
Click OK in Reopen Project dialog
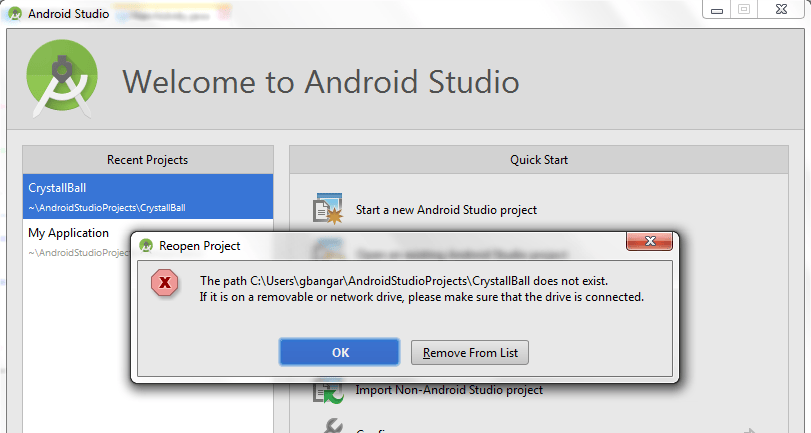point(339,352)
